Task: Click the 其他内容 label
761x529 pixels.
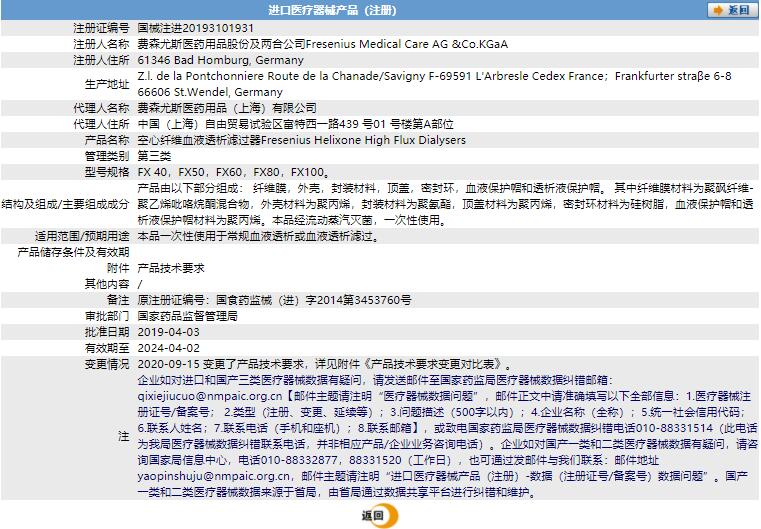Action: (107, 284)
